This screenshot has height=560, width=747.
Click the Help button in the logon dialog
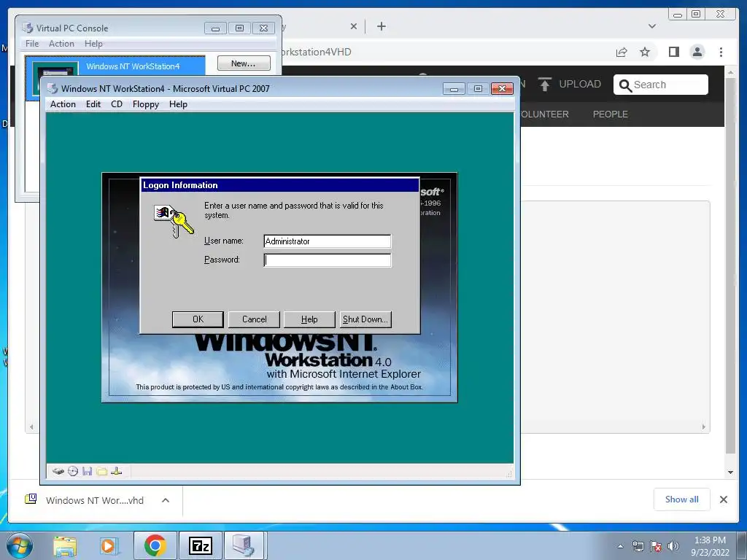(309, 319)
